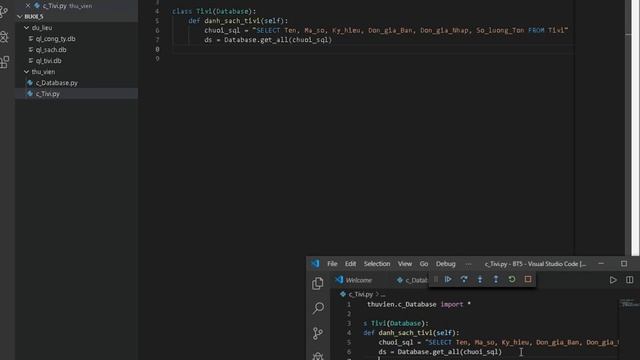Open Extensions view in the large window's activity bar
Screen dimensions: 640x360
point(4,62)
